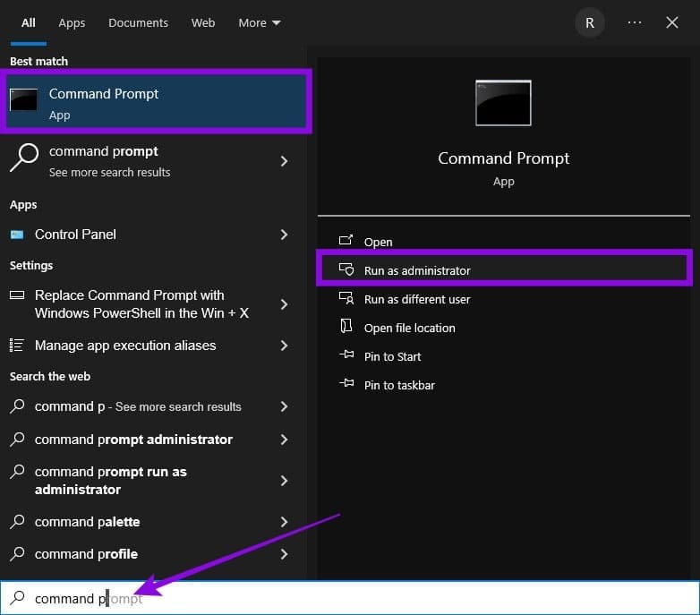Screen dimensions: 700x615
Task: Click the Pin to Start pin icon
Action: [x=346, y=354]
